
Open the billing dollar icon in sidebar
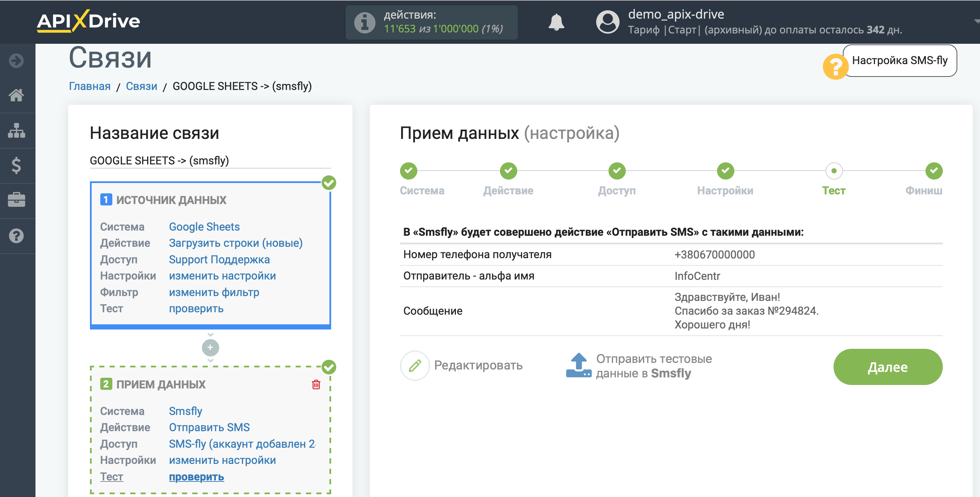coord(16,165)
